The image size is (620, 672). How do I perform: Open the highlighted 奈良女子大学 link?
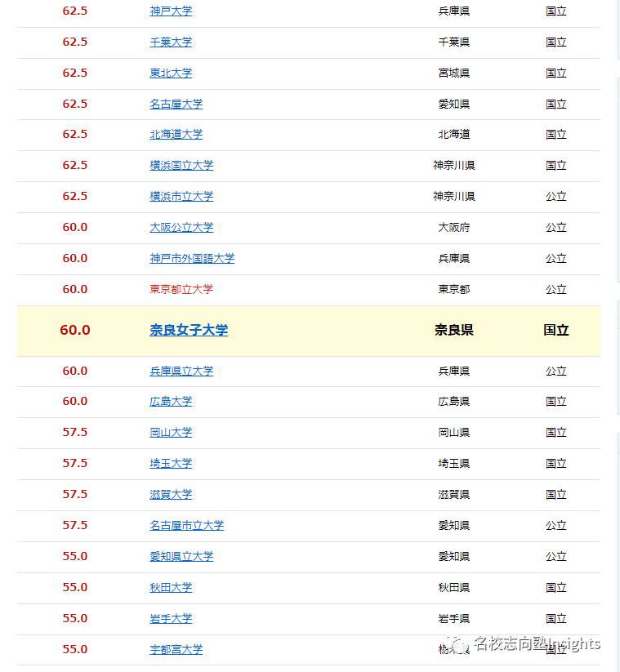[189, 330]
